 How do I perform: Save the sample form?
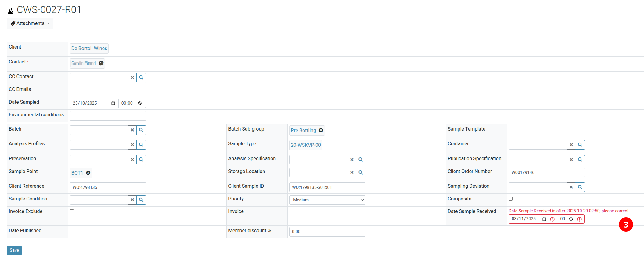point(14,250)
